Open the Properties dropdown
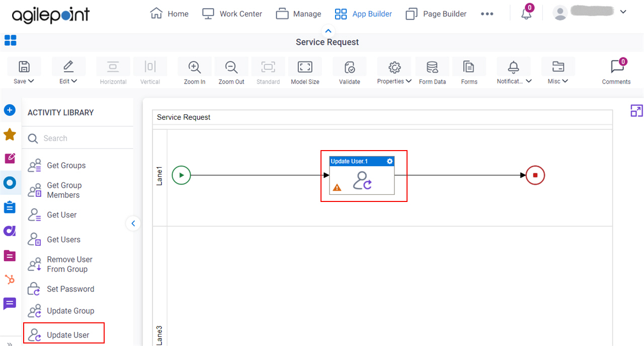The image size is (644, 346). [x=394, y=72]
